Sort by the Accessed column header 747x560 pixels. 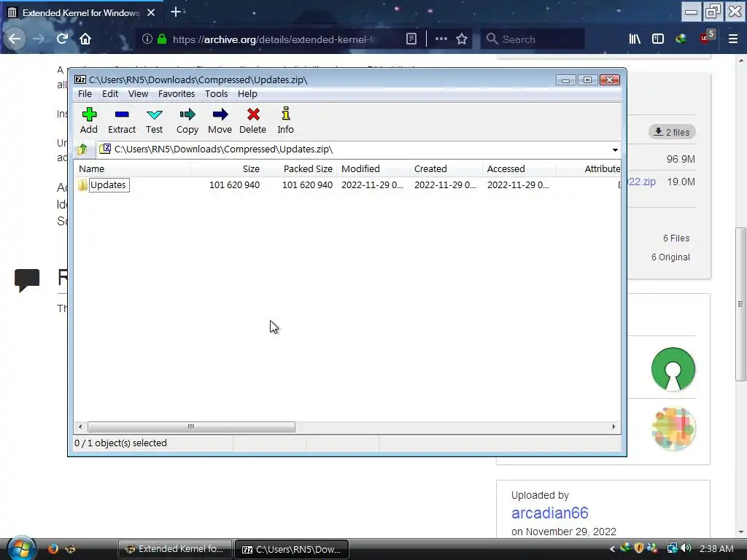point(519,168)
